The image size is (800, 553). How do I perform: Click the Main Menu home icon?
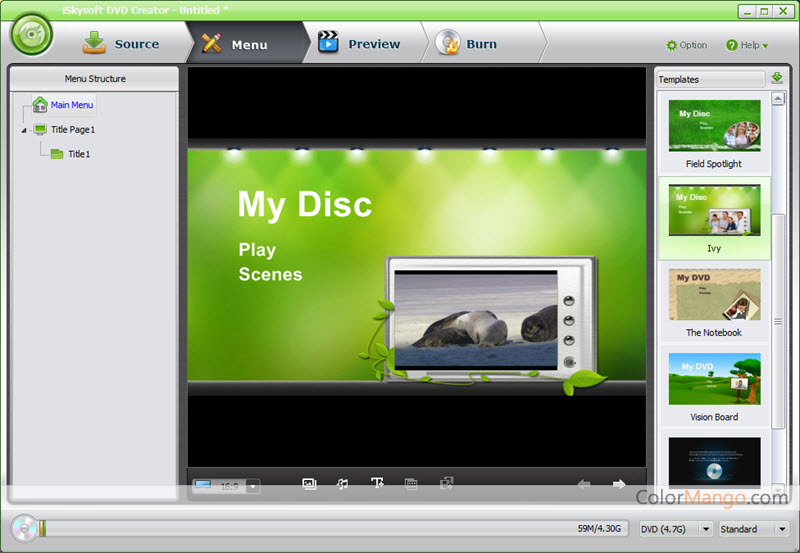tap(40, 105)
